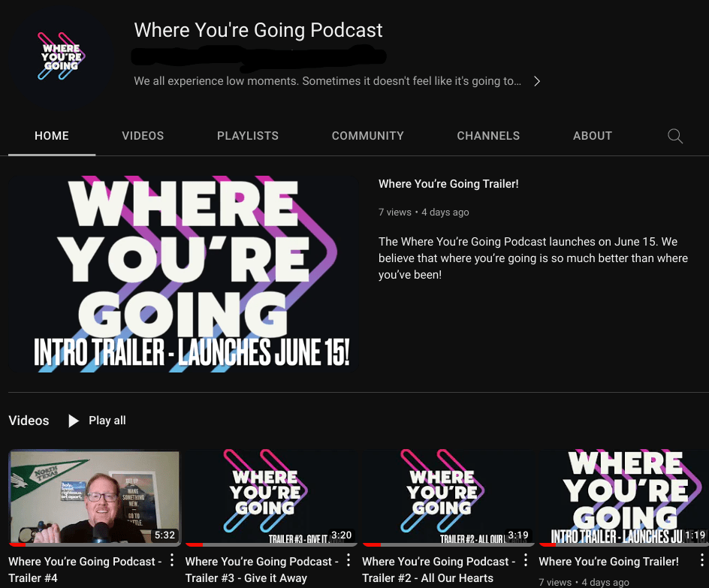Open three-dot menu for Trailer #2 video
This screenshot has height=588, width=709.
coord(526,561)
